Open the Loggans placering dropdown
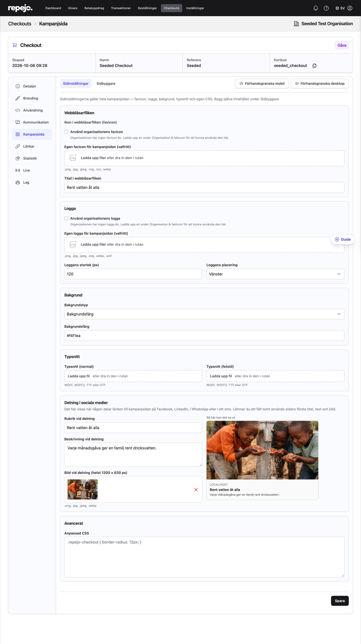The height and width of the screenshot is (644, 361). point(275,274)
